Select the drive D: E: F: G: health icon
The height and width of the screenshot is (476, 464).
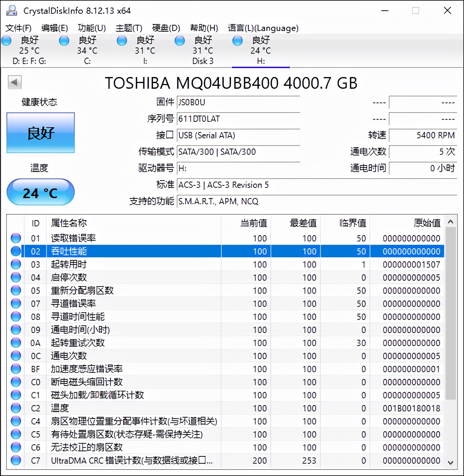[6, 41]
